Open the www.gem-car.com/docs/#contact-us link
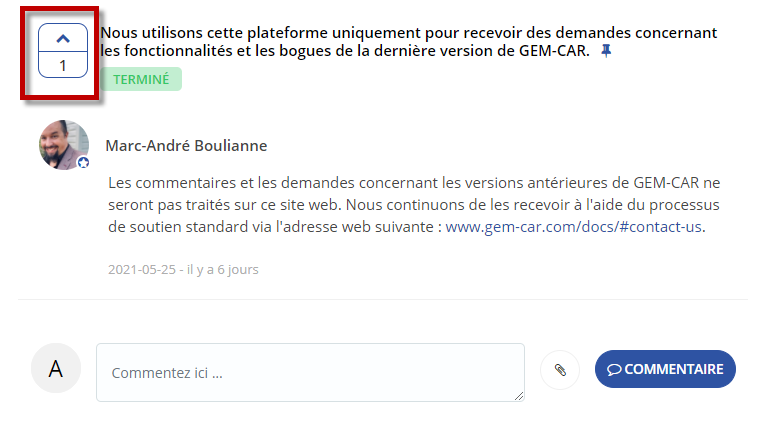Screen dimensions: 761x434 click(x=574, y=227)
